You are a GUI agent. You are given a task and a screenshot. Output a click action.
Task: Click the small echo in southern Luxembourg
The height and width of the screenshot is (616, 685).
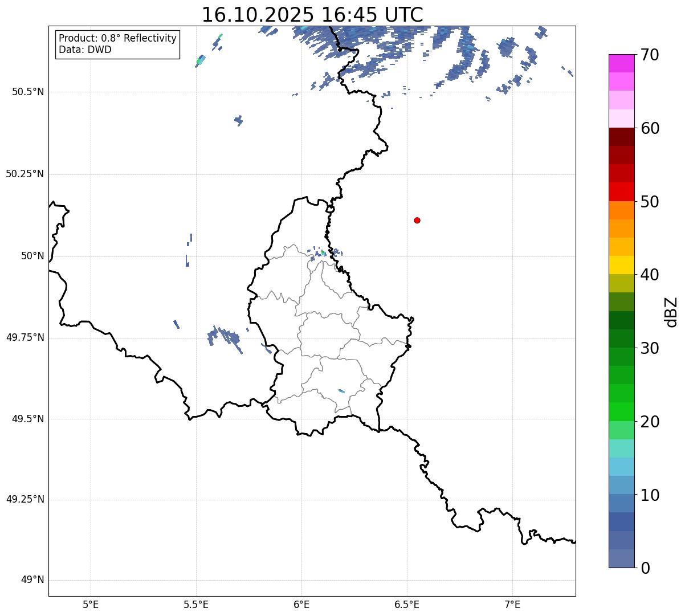tap(341, 391)
